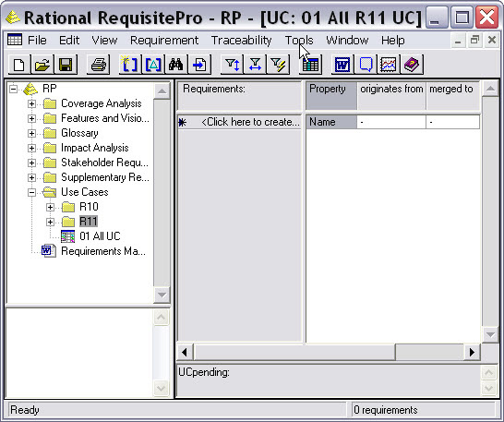Open the Traceability menu

coord(242,41)
